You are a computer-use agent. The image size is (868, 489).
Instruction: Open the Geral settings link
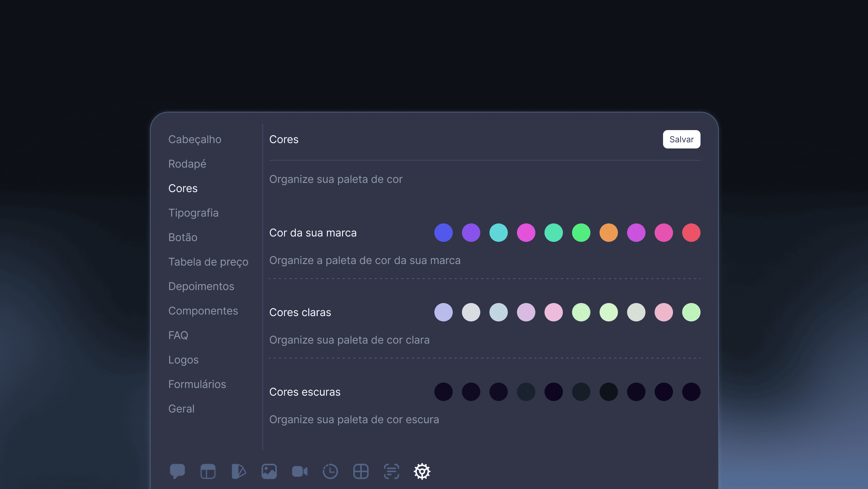pyautogui.click(x=181, y=409)
